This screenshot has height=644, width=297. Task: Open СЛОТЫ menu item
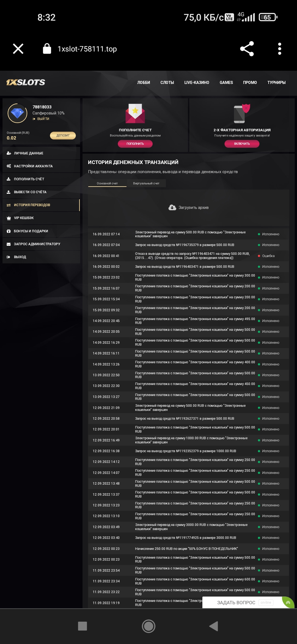[167, 83]
